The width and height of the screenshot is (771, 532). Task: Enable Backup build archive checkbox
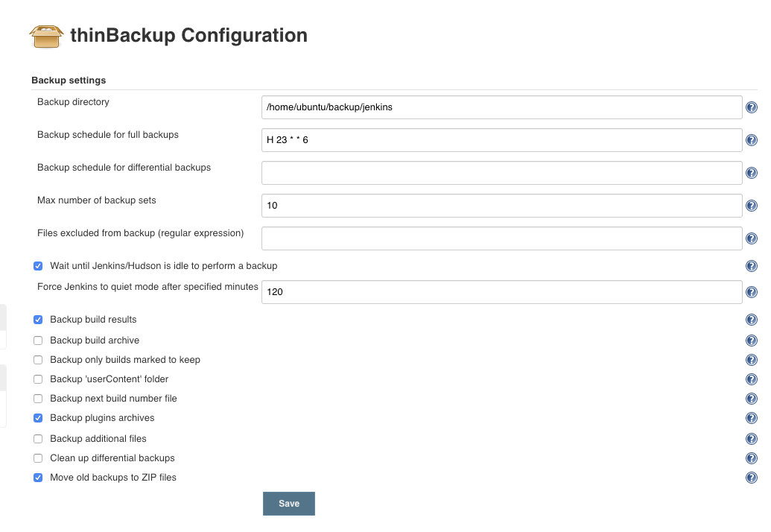[38, 341]
